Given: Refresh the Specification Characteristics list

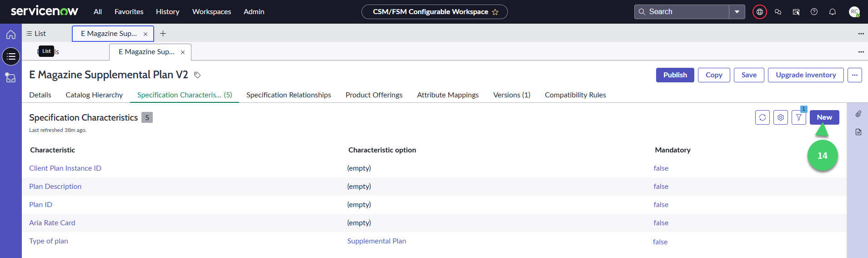Looking at the screenshot, I should coord(763,117).
